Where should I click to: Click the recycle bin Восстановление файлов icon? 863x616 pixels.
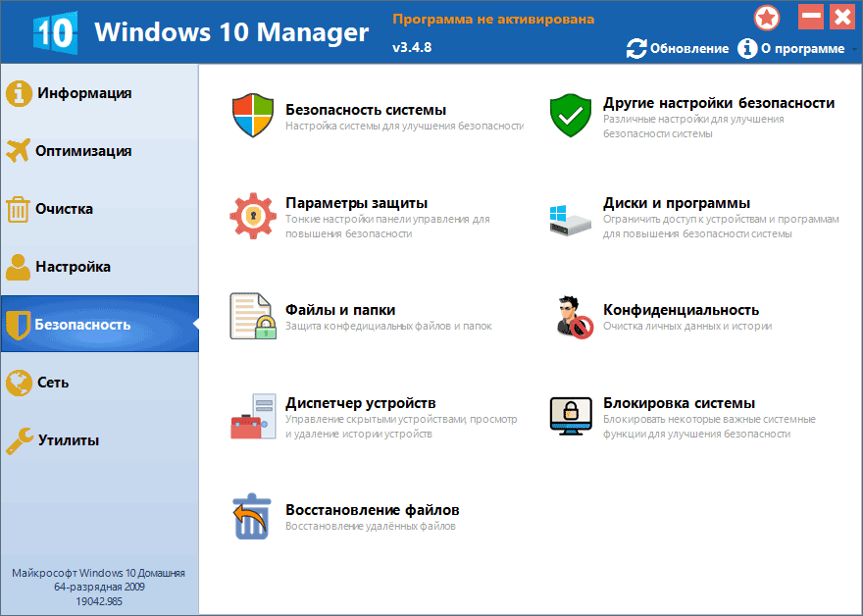coord(251,516)
